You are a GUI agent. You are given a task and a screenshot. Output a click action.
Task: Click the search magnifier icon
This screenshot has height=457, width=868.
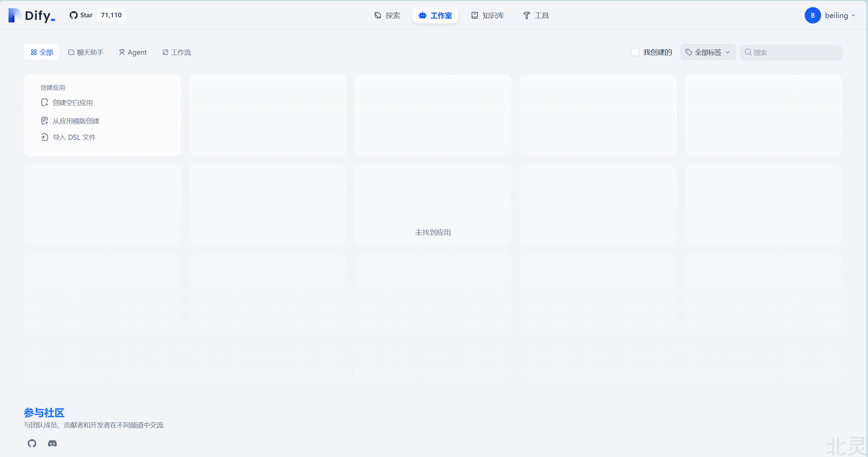coord(748,52)
